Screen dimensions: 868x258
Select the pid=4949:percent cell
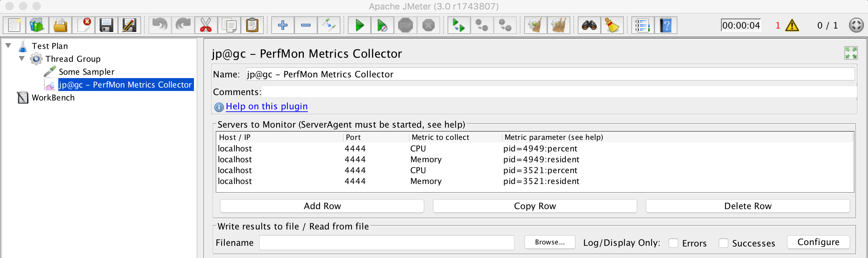(x=677, y=148)
